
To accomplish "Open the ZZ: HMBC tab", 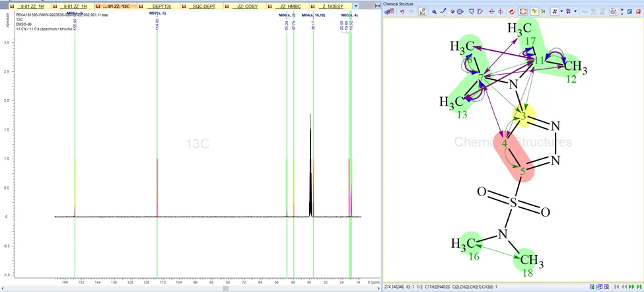I will click(x=287, y=7).
